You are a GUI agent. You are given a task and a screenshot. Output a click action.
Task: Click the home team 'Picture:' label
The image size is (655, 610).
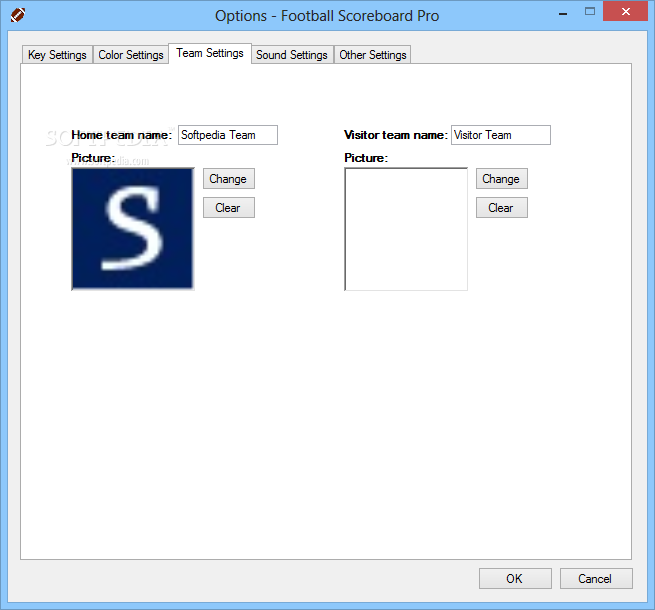[93, 158]
